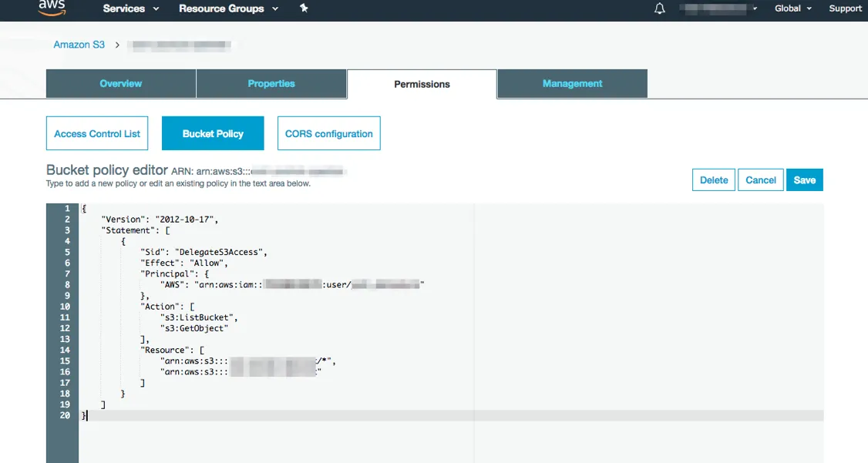Click the s3:GetObject line in policy editor
The image size is (868, 463).
click(x=193, y=328)
